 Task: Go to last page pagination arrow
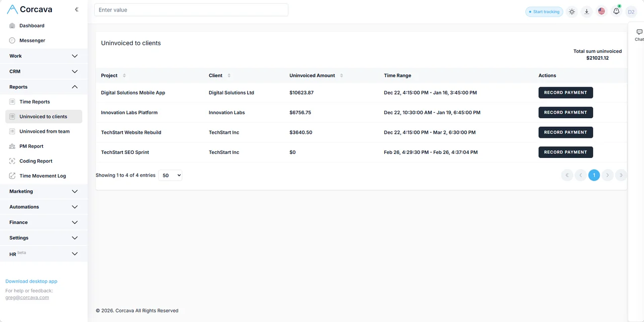tap(621, 175)
